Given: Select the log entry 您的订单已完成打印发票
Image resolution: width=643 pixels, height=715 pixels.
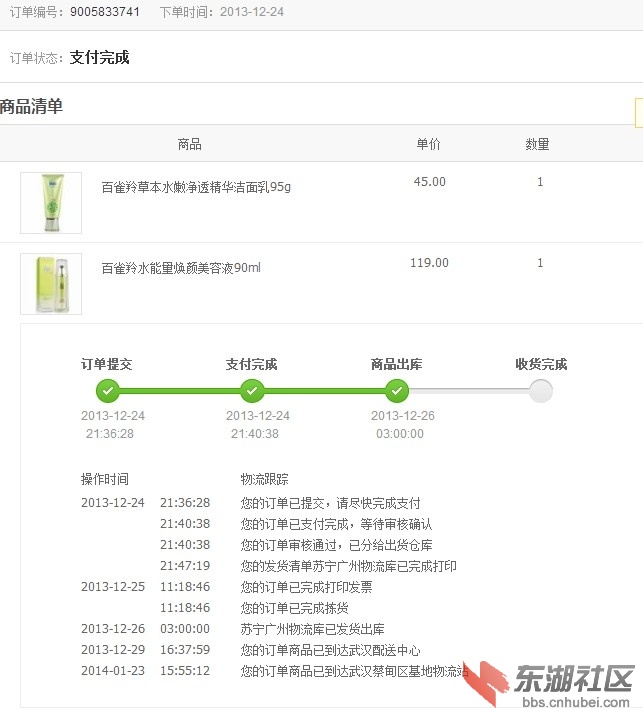Looking at the screenshot, I should pyautogui.click(x=306, y=587).
